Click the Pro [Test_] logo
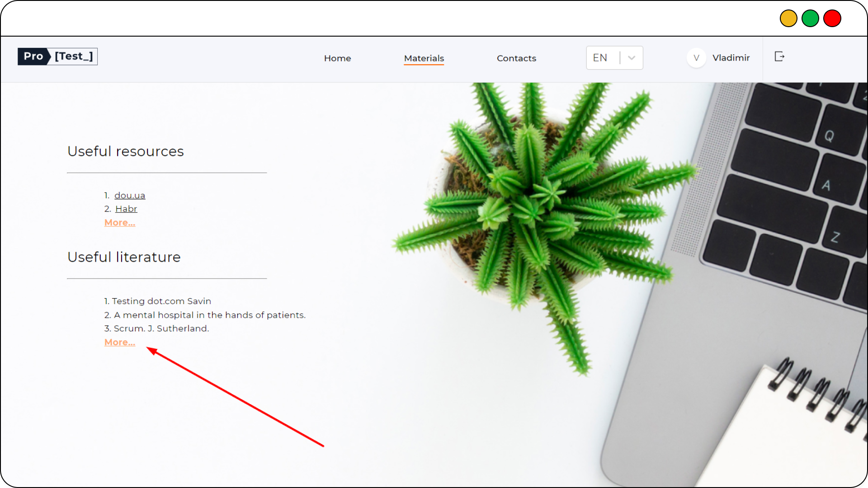868x488 pixels. [57, 56]
